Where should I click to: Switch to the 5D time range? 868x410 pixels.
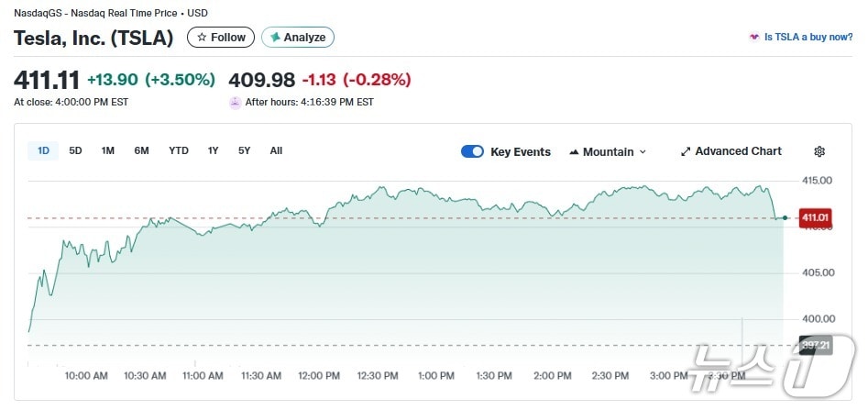point(75,150)
